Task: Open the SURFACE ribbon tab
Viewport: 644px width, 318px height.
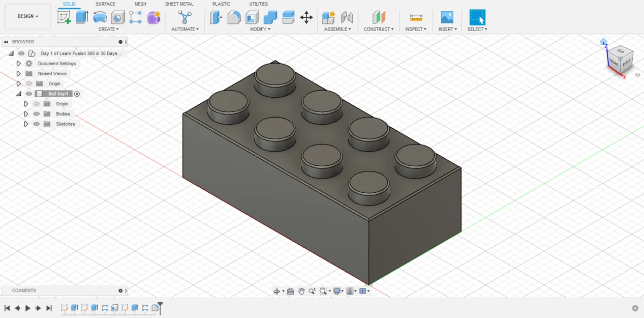Action: click(x=105, y=4)
